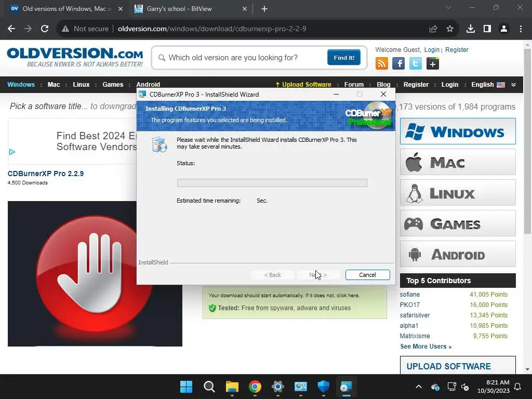Go back using browser back arrow
The image size is (532, 399).
[x=11, y=29]
